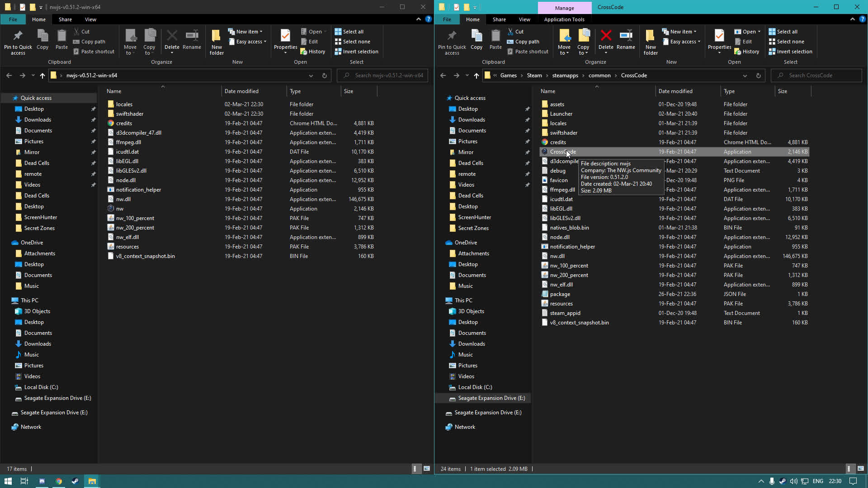Open the History of the selected item

coord(746,51)
